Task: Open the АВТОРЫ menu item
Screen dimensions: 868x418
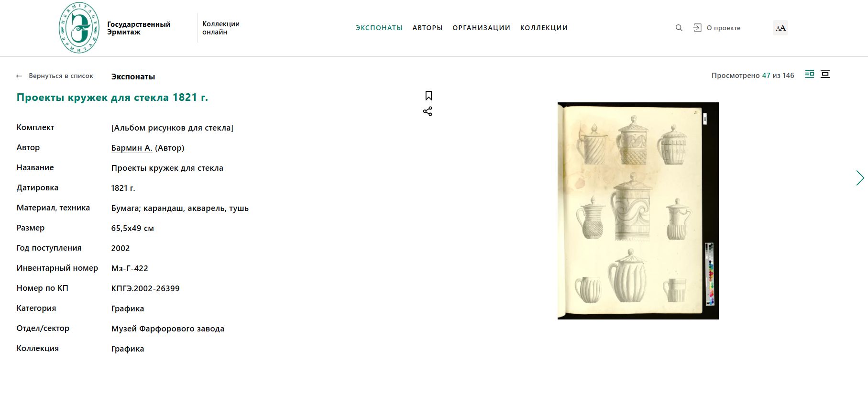Action: pos(428,28)
